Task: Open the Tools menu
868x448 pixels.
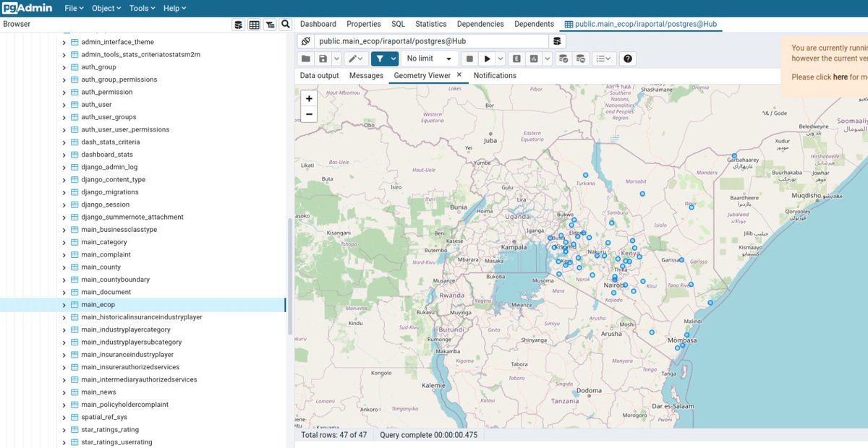Action: point(142,8)
